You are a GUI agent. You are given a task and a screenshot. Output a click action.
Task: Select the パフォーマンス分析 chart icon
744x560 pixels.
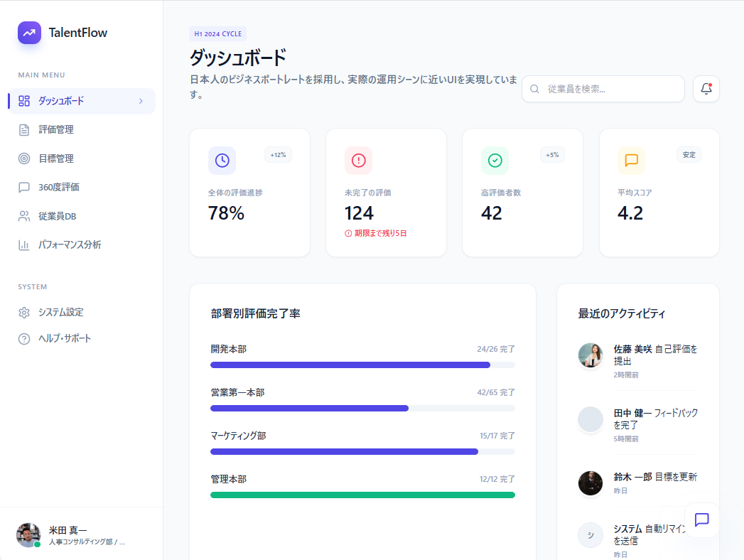[x=26, y=244]
